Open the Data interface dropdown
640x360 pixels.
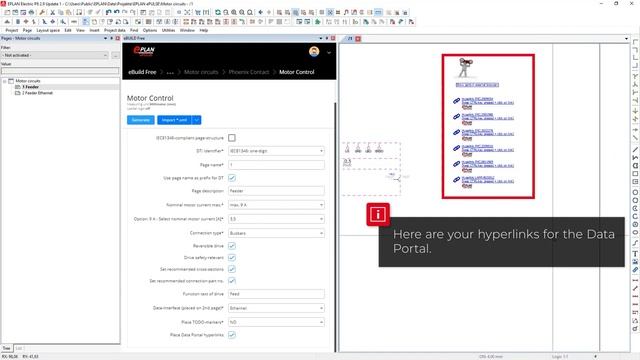pos(276,308)
